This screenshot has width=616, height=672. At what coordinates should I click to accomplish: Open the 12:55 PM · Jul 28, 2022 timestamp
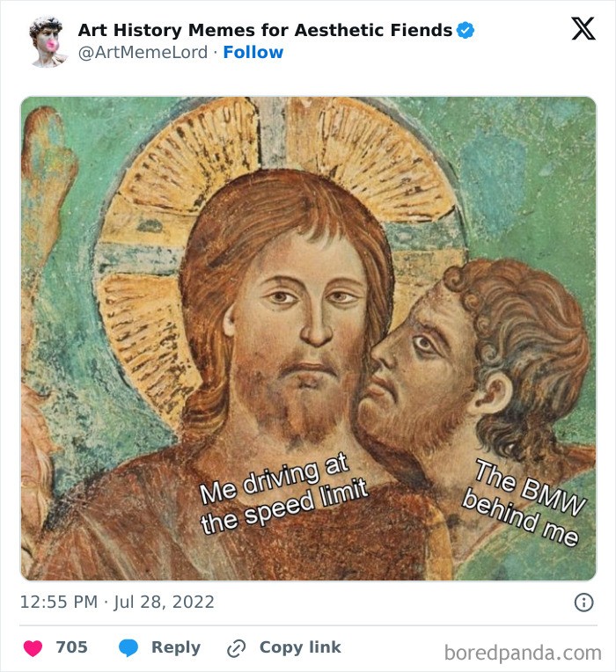point(117,603)
